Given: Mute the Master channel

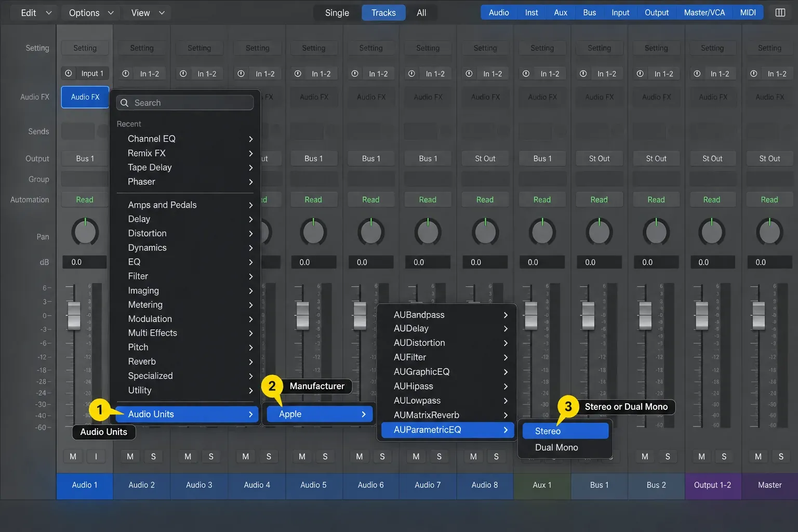Looking at the screenshot, I should tap(758, 456).
